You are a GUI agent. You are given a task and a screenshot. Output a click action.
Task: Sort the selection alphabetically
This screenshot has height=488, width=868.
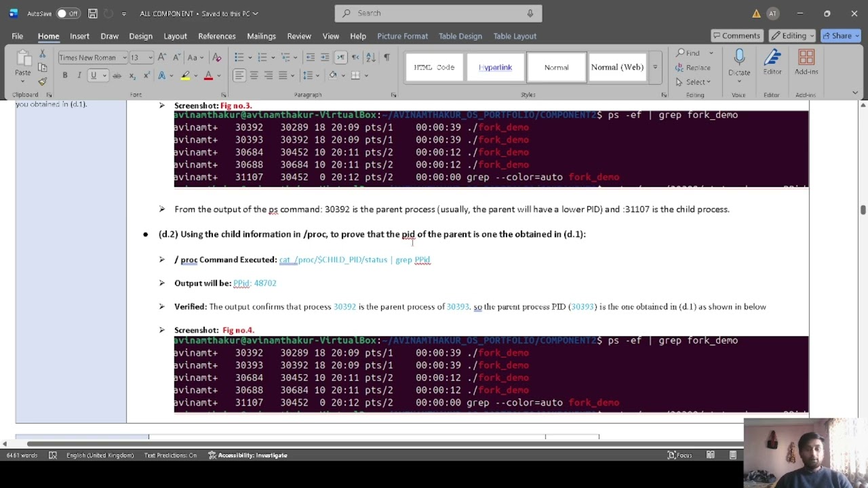click(371, 58)
